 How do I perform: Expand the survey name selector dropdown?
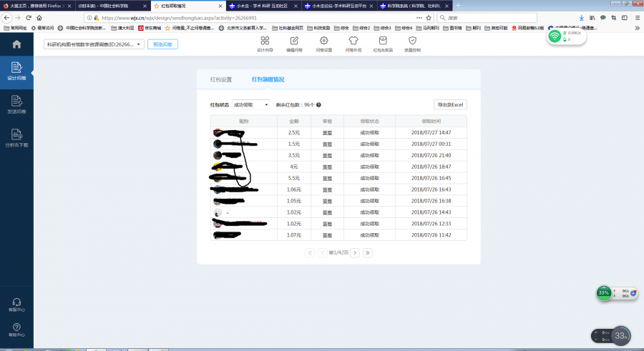[94, 44]
